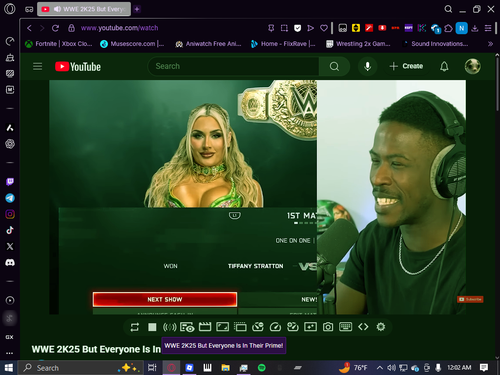The height and width of the screenshot is (375, 500).
Task: Open the snapshot capture tool icon
Action: pos(284,28)
